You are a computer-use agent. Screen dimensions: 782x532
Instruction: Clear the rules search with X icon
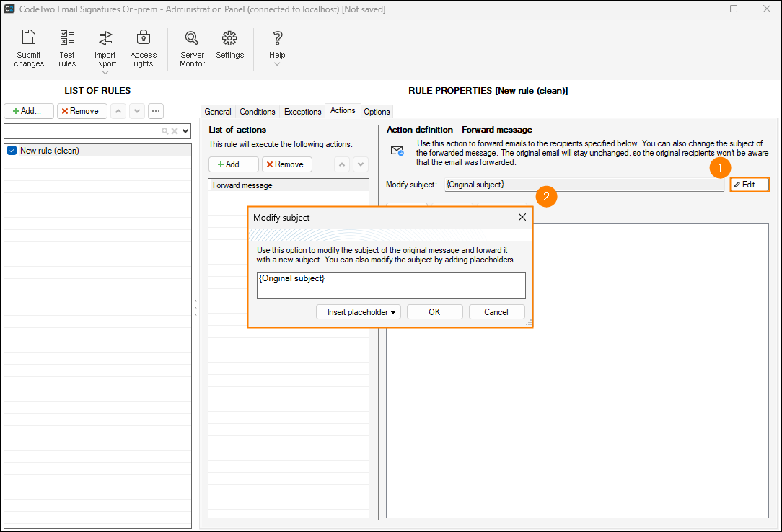(x=175, y=131)
